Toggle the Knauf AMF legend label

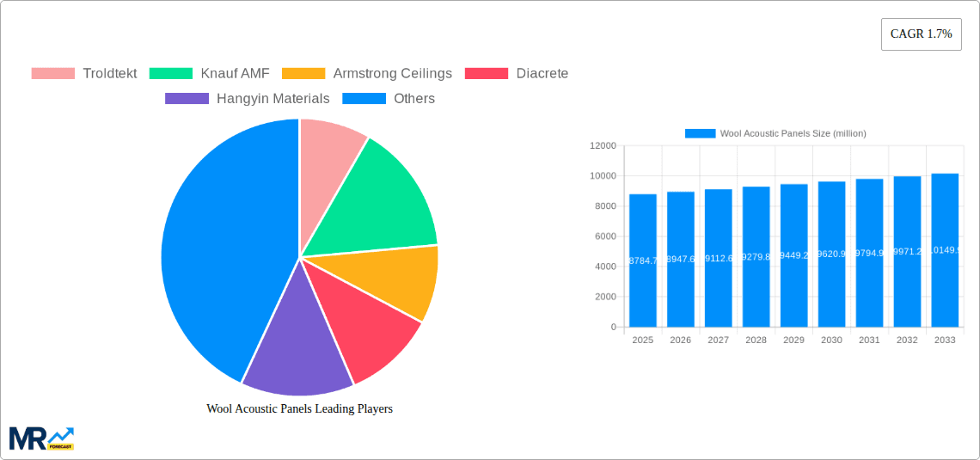point(235,74)
